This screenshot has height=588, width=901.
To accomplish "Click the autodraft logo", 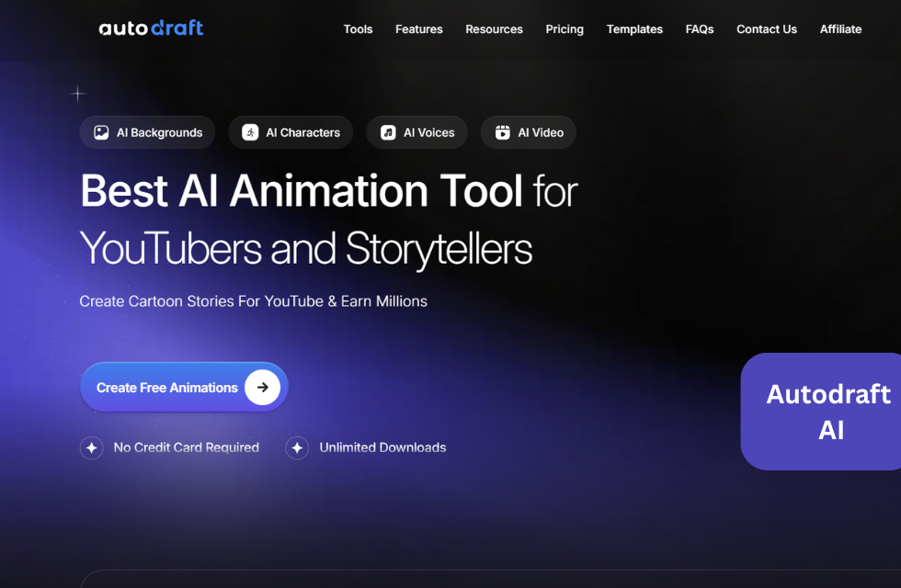I will click(151, 28).
